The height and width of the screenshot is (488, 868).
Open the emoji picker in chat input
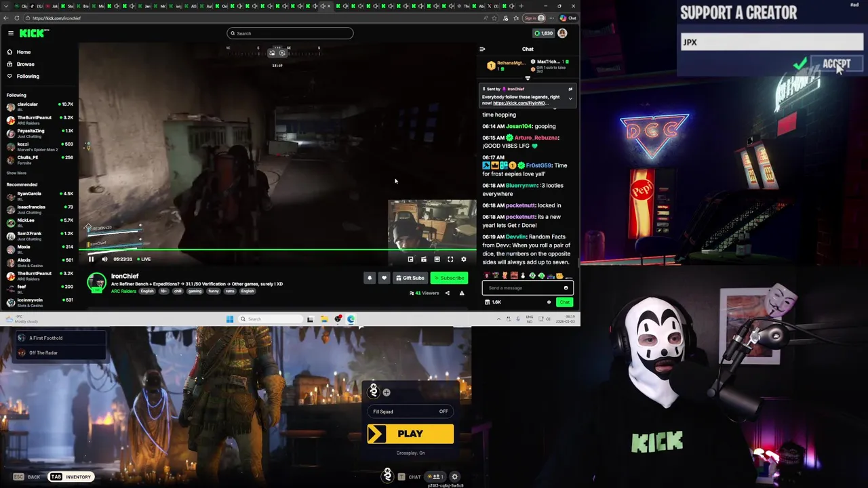566,288
